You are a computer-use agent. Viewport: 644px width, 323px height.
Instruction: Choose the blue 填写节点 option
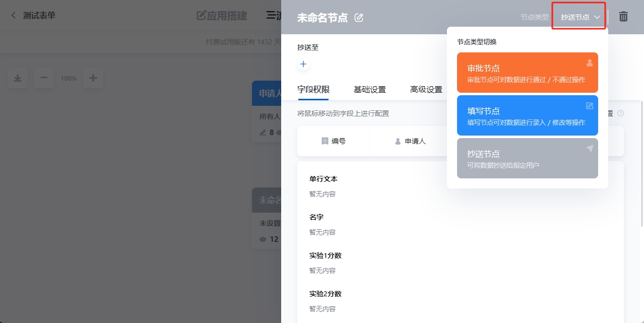(527, 115)
